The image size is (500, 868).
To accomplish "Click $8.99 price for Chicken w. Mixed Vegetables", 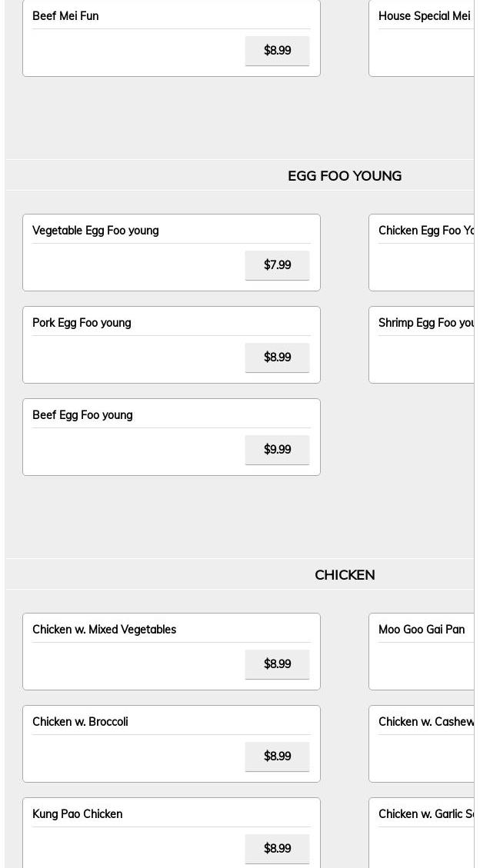I will click(x=277, y=664).
